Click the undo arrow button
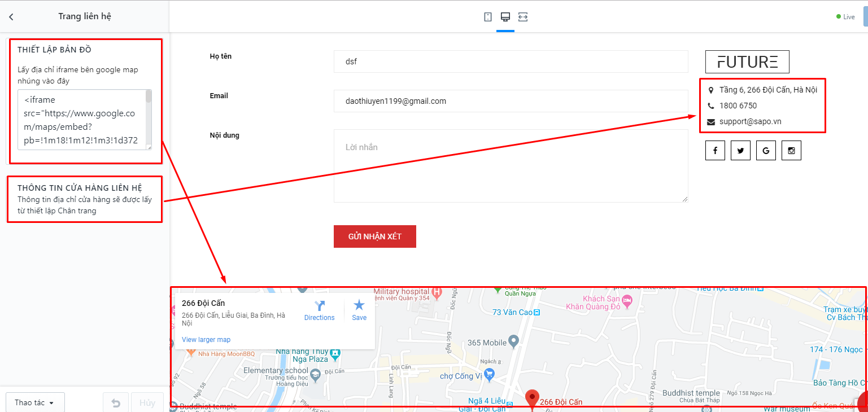 coord(116,403)
